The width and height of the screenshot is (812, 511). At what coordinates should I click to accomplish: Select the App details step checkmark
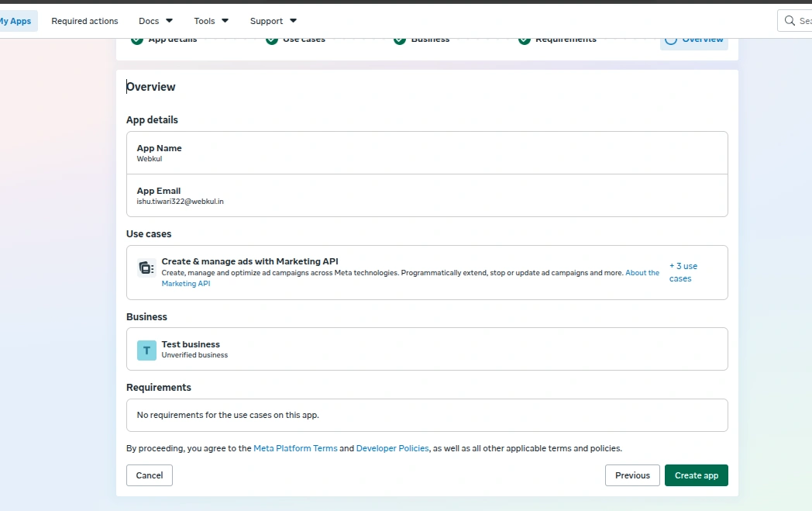[x=136, y=40]
